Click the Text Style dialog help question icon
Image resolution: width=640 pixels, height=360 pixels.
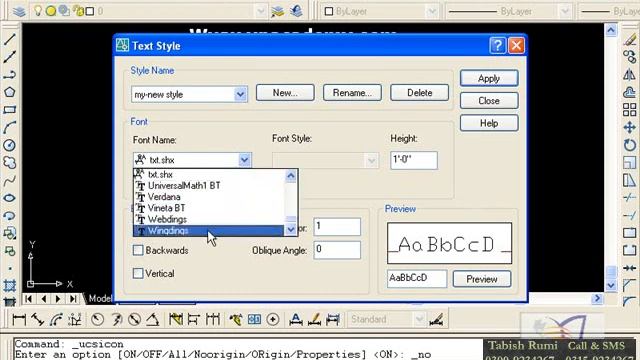(x=498, y=45)
